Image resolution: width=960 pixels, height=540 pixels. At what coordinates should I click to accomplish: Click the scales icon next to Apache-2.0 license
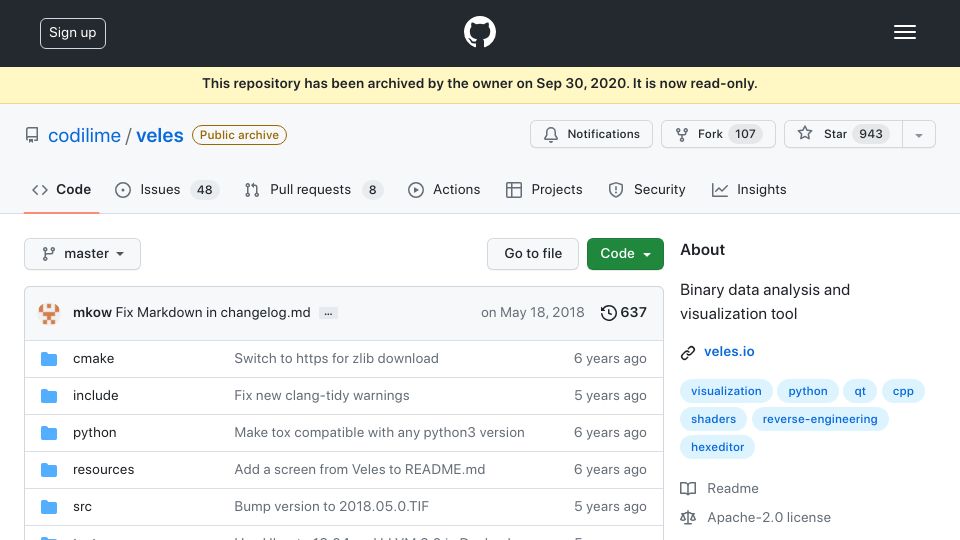[x=688, y=517]
